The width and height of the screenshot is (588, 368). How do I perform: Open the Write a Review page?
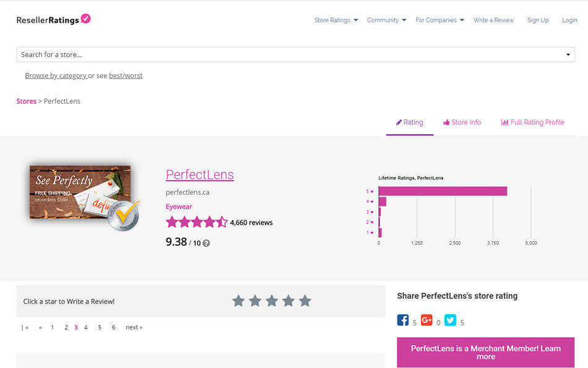click(493, 20)
